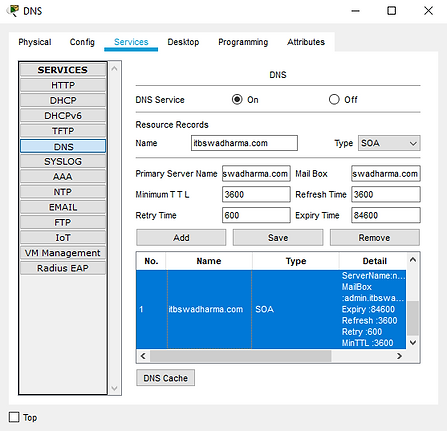Select the itbswadharma.com SOA record row
The width and height of the screenshot is (447, 431).
click(271, 309)
